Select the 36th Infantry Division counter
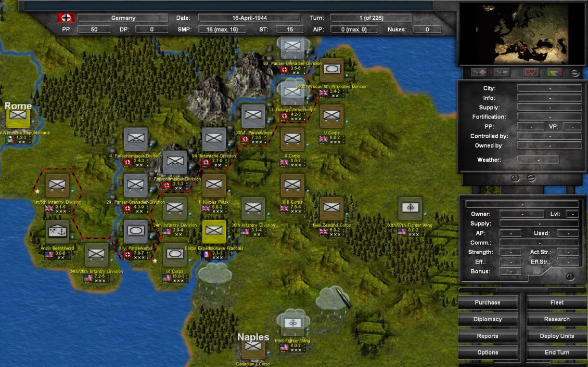 (x=253, y=208)
